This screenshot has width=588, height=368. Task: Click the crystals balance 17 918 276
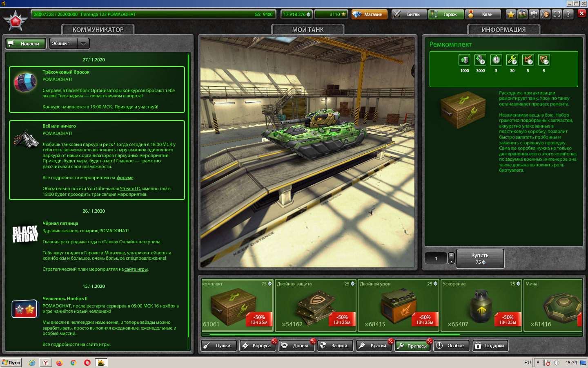point(296,14)
